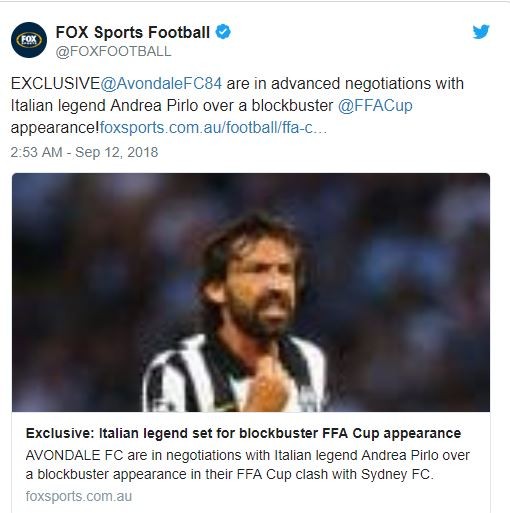Image resolution: width=510 pixels, height=513 pixels.
Task: Click 'blockbuster' in the tweet body
Action: click(x=292, y=106)
